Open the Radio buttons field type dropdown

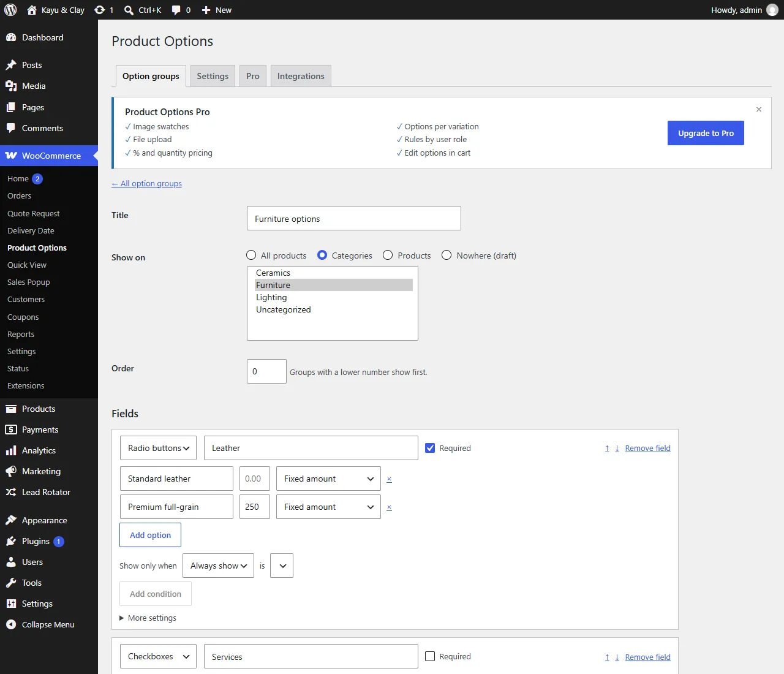click(158, 448)
